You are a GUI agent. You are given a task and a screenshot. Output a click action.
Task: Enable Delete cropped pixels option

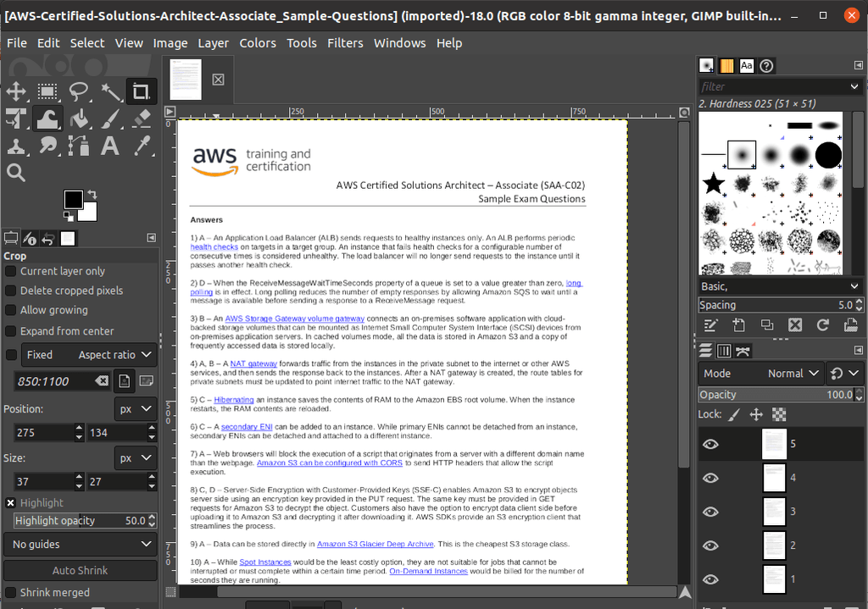10,291
